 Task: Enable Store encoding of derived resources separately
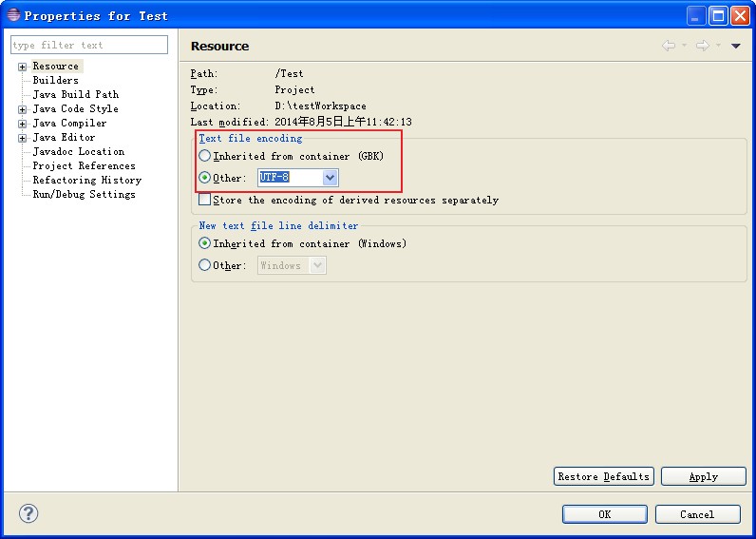pos(205,200)
